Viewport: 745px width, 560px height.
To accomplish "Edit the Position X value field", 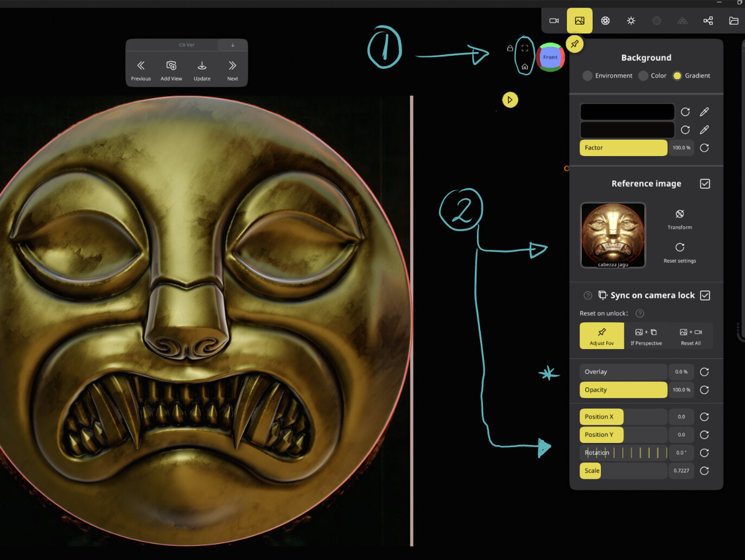I will point(682,417).
